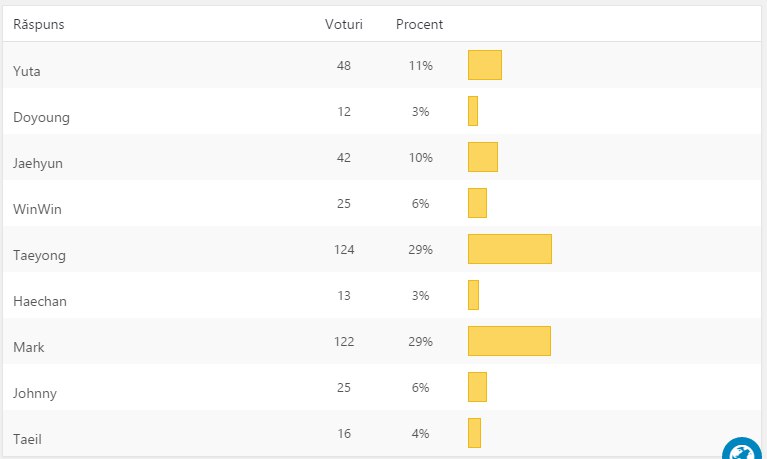Viewport: 767px width, 459px height.
Task: Click the Răspuns column header
Action: click(x=40, y=24)
